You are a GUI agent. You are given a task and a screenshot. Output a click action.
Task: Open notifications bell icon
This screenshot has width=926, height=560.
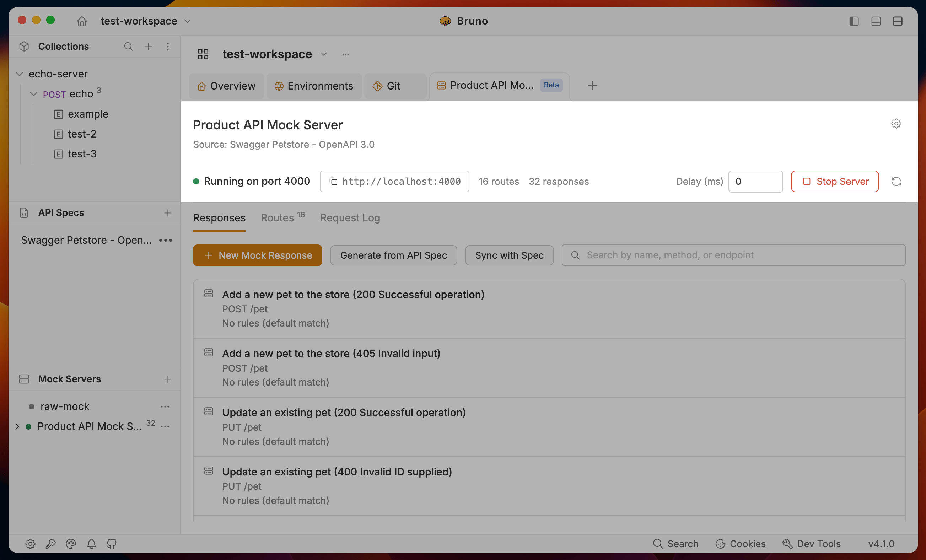point(91,544)
